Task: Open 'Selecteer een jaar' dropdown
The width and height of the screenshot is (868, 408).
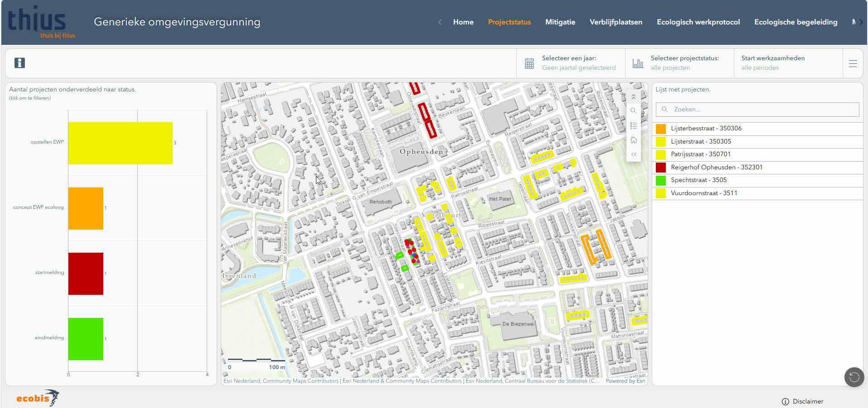Action: tap(571, 63)
